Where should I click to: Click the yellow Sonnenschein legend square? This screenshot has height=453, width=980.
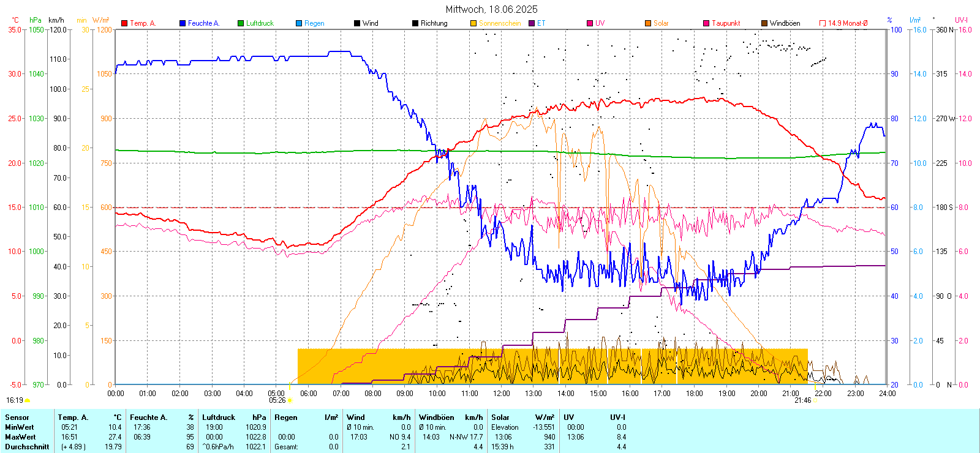pyautogui.click(x=473, y=23)
